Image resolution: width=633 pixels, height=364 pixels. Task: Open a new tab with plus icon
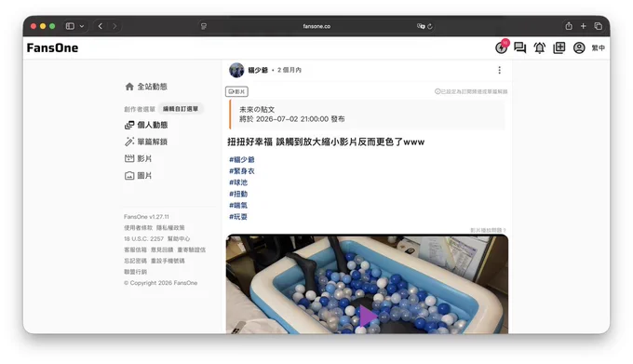coord(583,26)
